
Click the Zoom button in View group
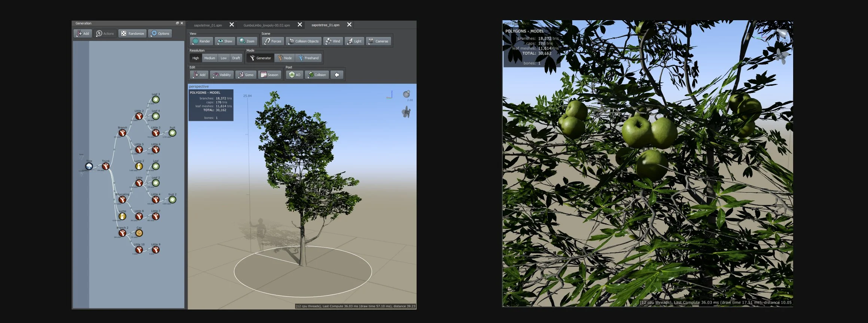[247, 41]
